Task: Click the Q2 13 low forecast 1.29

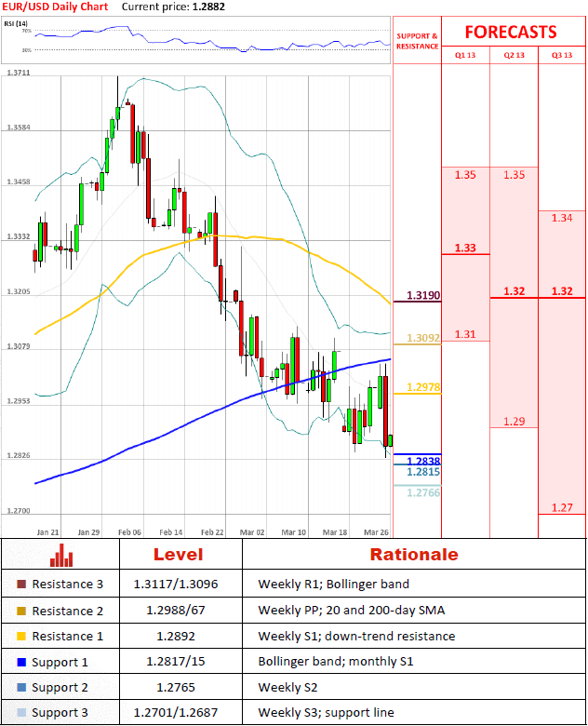Action: (514, 422)
